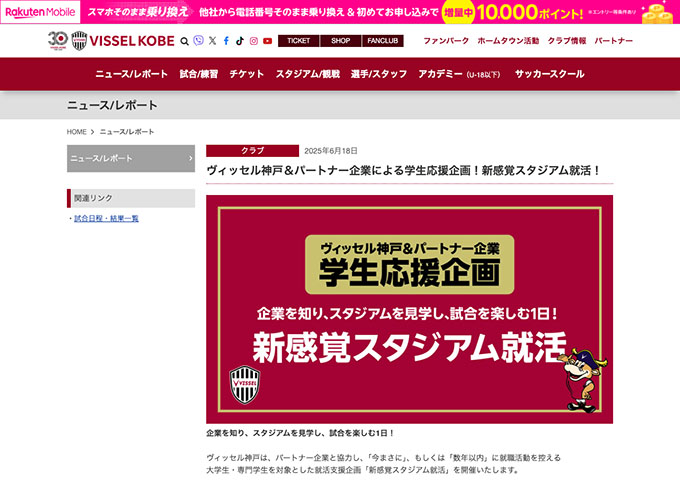The width and height of the screenshot is (680, 480).
Task: Click the 関連リンク sidebar heading
Action: (x=131, y=198)
